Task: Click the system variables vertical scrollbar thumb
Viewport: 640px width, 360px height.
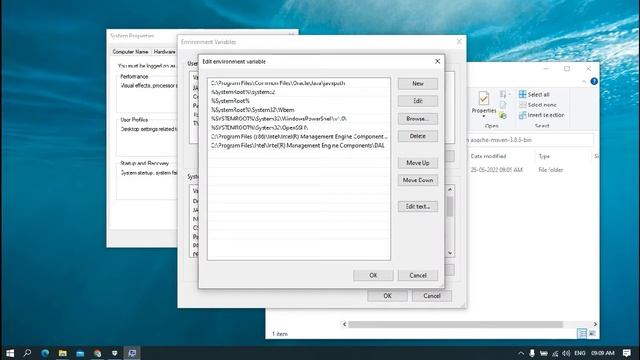Action: [x=450, y=206]
